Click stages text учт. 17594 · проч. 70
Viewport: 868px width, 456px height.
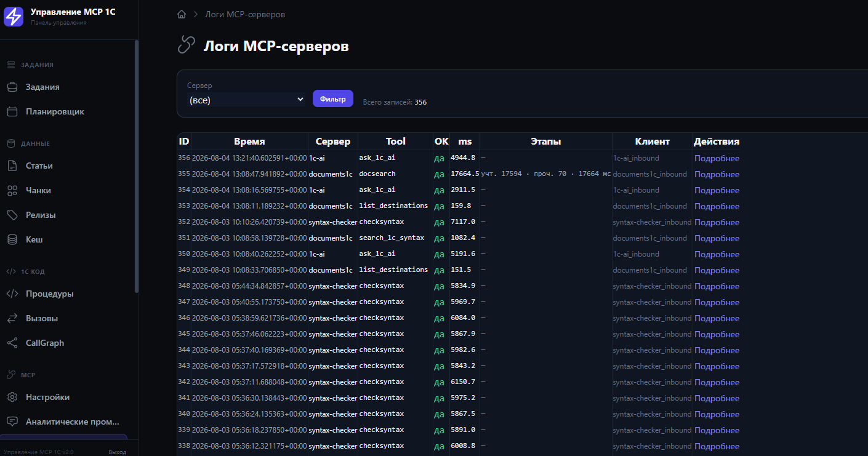(546, 174)
